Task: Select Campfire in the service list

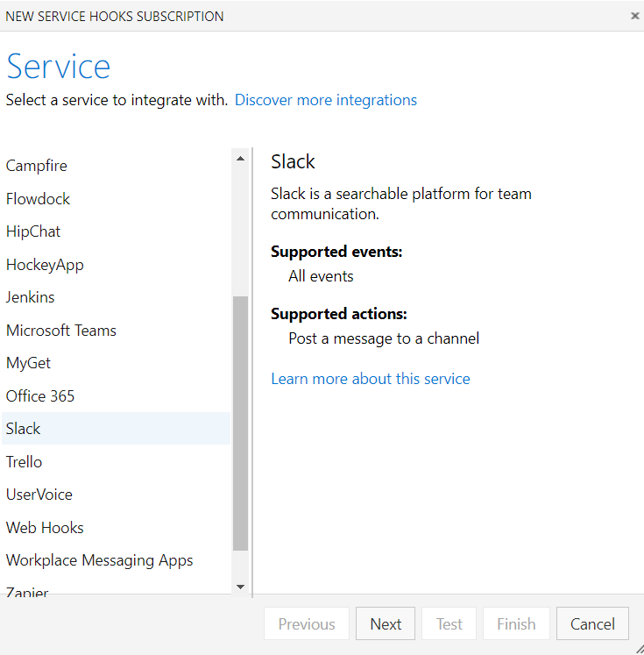Action: [x=37, y=166]
